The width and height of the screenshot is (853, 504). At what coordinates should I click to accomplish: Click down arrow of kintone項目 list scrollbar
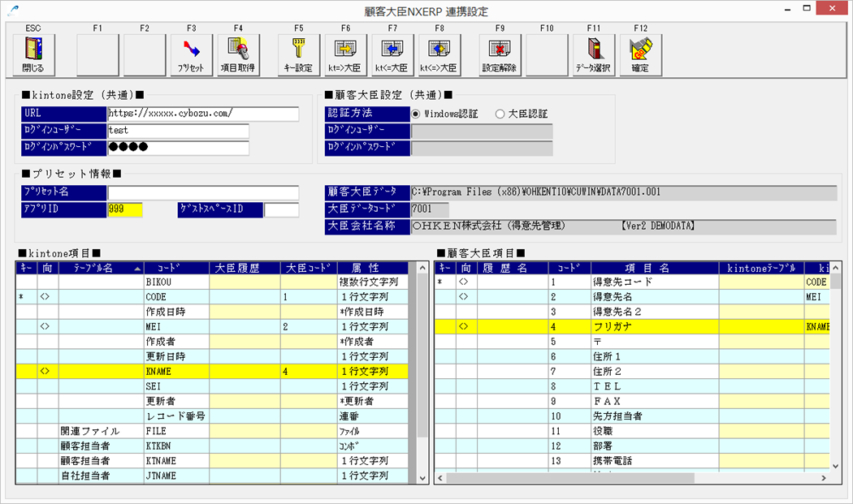[422, 479]
